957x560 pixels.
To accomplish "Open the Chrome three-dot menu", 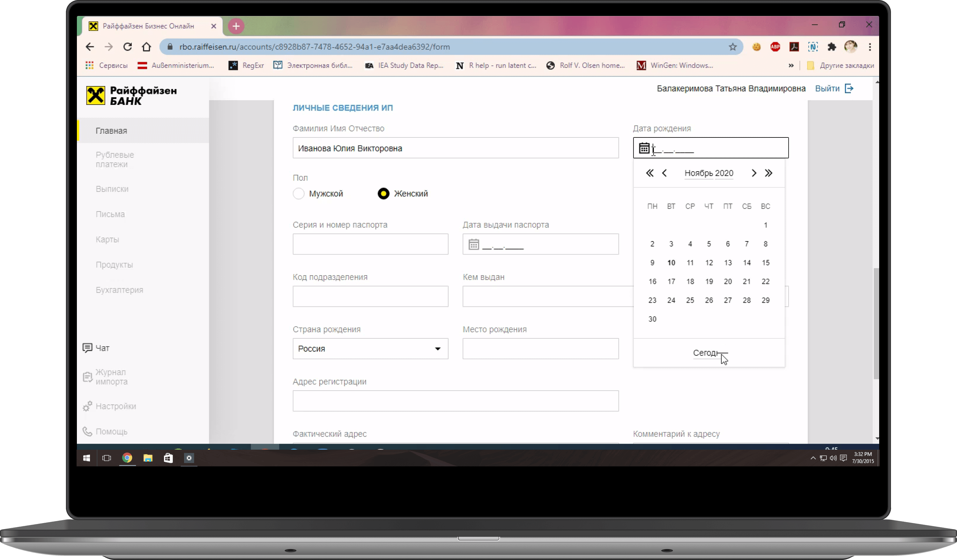I will [870, 47].
